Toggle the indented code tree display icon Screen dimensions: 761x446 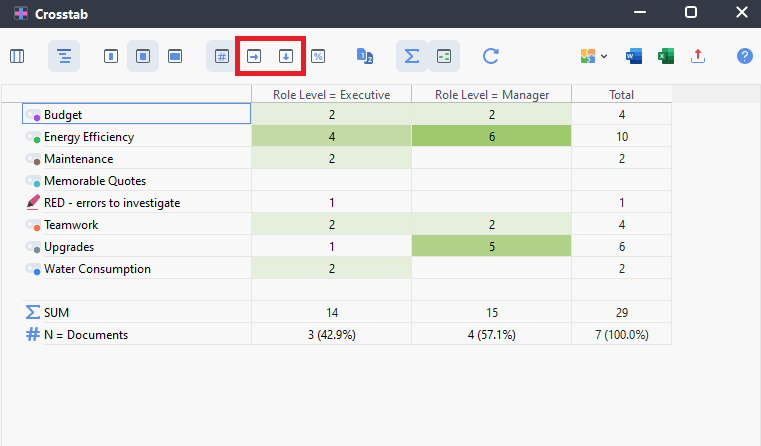point(64,56)
